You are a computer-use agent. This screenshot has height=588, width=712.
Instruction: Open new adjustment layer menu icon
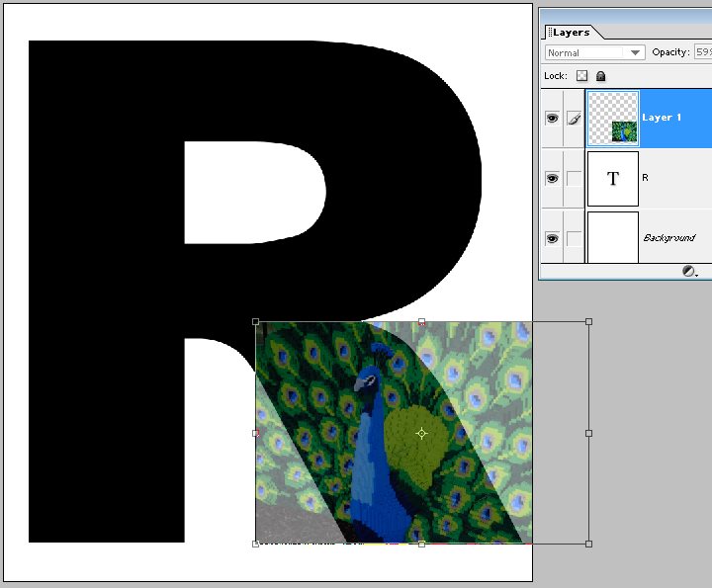click(x=690, y=272)
